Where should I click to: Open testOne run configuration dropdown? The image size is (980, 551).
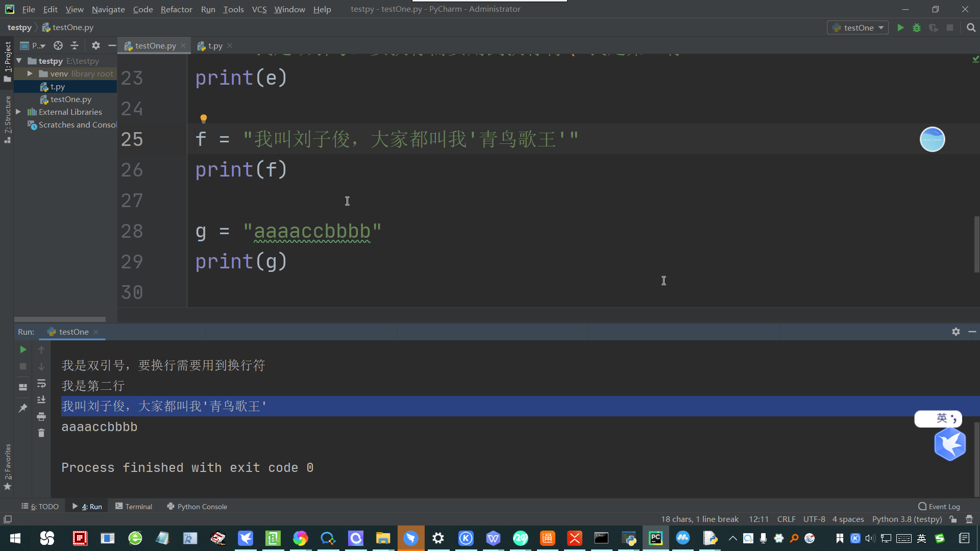click(x=858, y=28)
